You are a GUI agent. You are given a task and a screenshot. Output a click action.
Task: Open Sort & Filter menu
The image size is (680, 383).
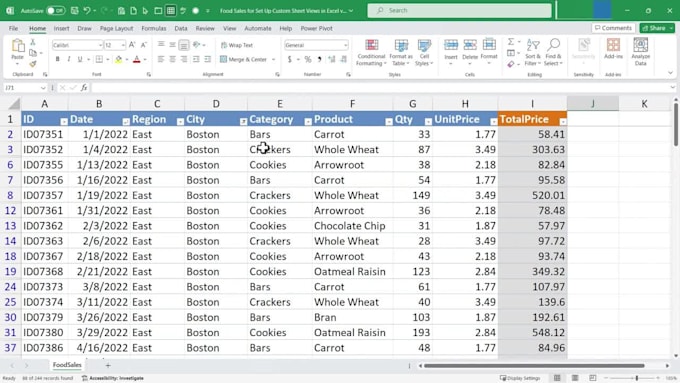pyautogui.click(x=533, y=52)
